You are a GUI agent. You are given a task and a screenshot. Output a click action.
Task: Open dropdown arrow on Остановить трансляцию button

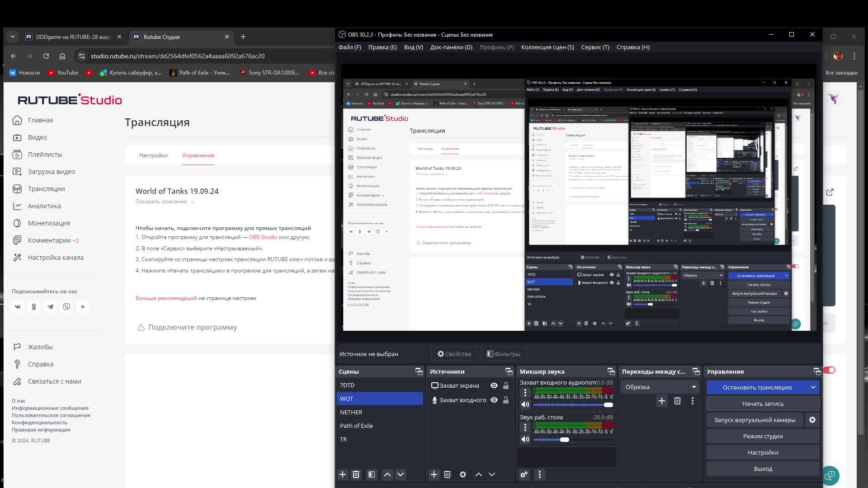coord(813,387)
